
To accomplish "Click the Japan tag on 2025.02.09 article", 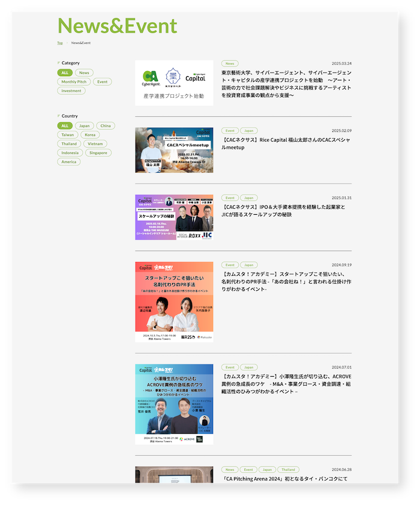I will [248, 131].
